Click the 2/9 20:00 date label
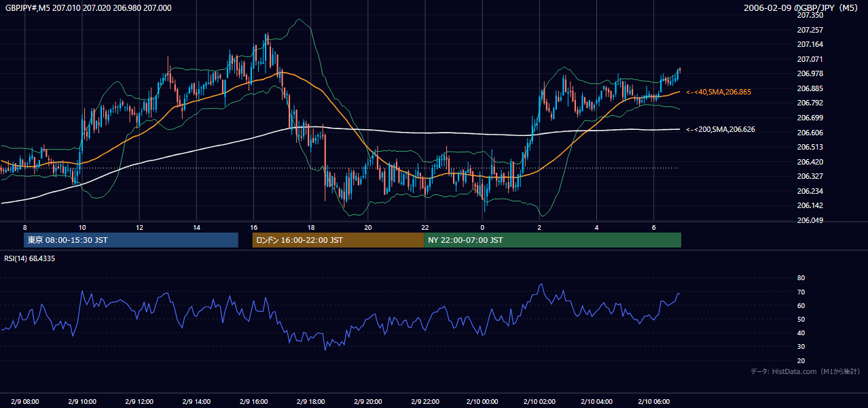 [x=368, y=401]
